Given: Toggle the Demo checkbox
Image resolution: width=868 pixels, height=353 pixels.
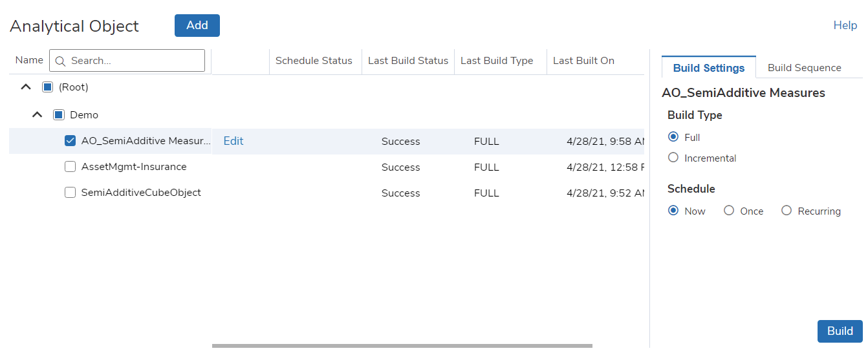Looking at the screenshot, I should coord(59,115).
